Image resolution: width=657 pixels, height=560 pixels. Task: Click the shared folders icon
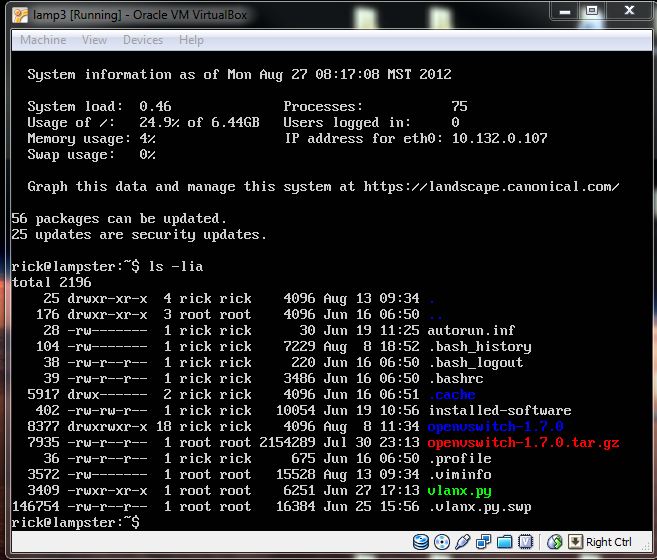coord(505,542)
